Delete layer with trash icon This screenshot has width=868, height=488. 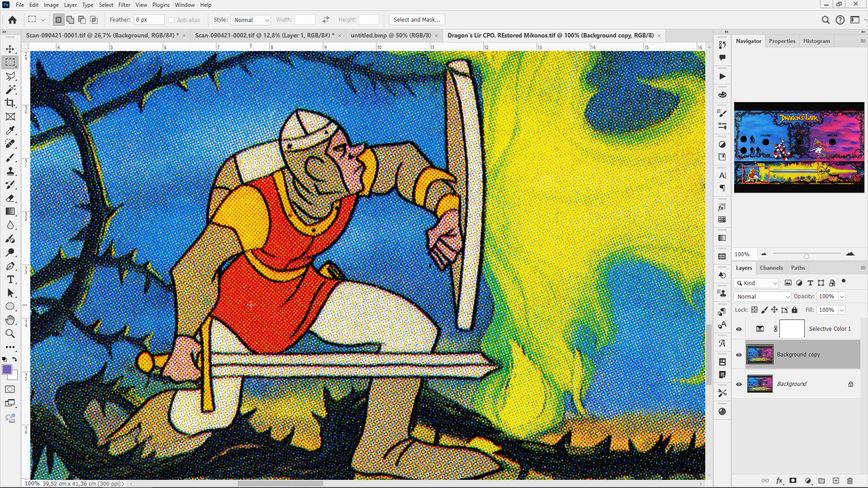point(850,481)
